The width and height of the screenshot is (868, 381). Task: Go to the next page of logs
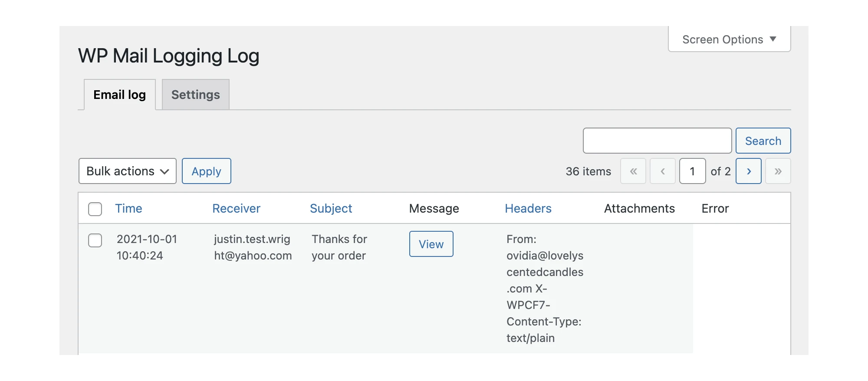(x=748, y=171)
